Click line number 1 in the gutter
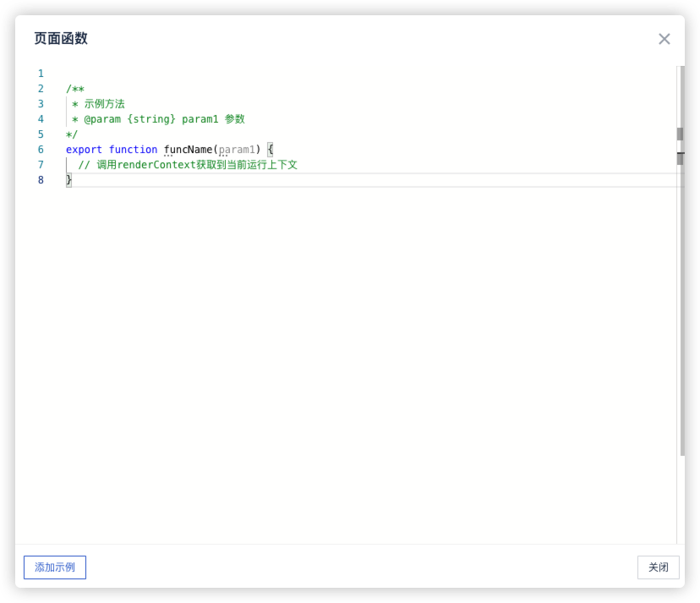The width and height of the screenshot is (700, 603). 41,74
